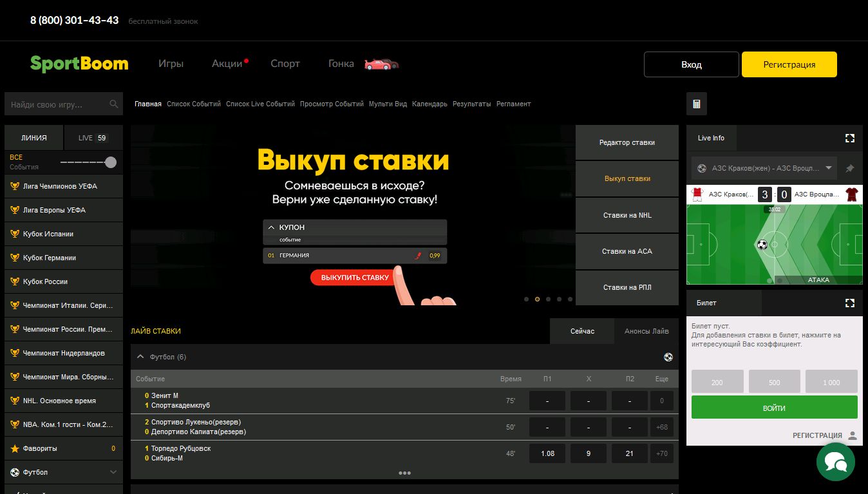Click trophy icon for Кубок Испании
Image resolution: width=868 pixels, height=494 pixels.
pos(14,234)
